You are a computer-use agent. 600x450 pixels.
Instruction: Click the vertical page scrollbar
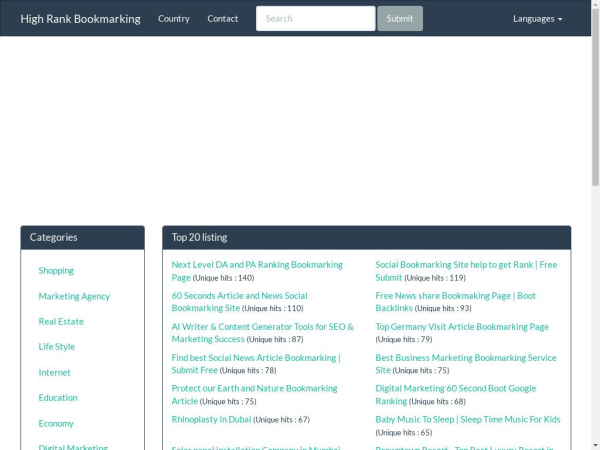click(x=595, y=100)
